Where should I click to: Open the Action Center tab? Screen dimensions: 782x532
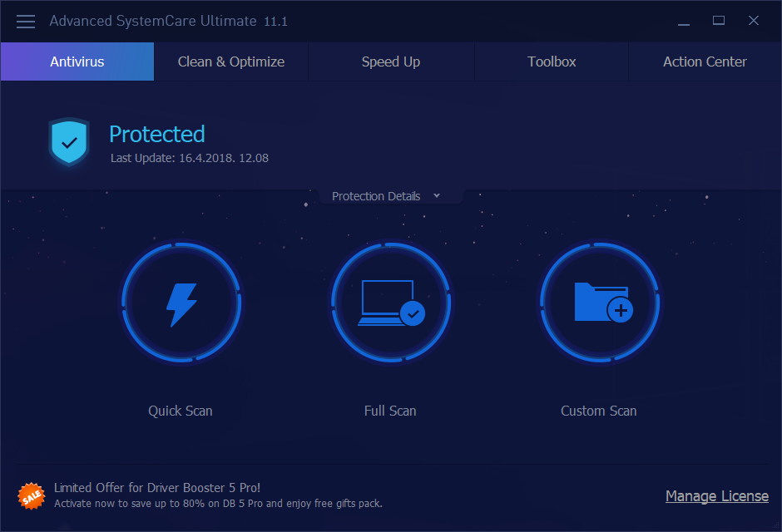pos(705,62)
